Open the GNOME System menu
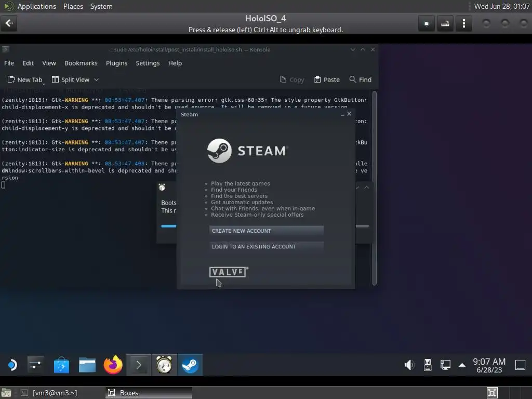 click(101, 6)
